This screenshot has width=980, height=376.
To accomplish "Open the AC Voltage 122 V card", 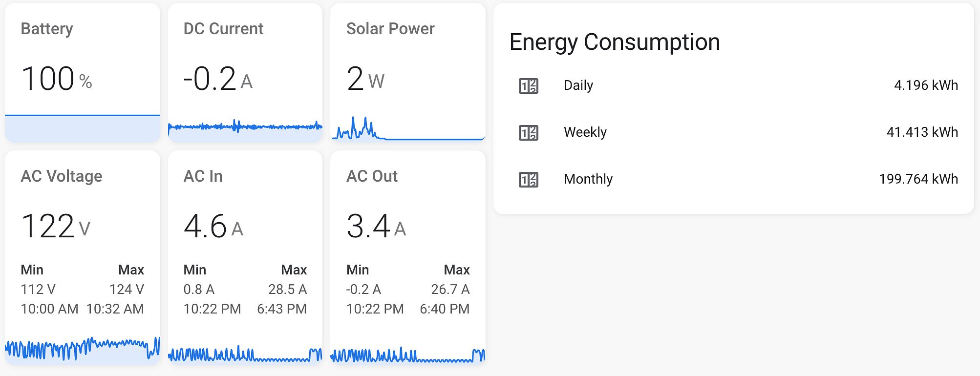I will click(x=83, y=258).
